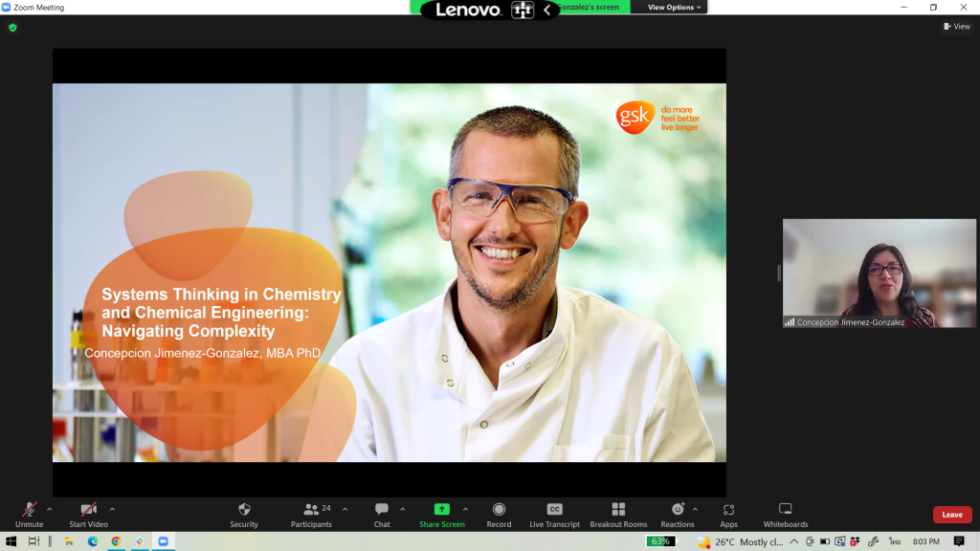Viewport: 980px width, 551px height.
Task: Open Zoom Apps
Action: (x=728, y=515)
